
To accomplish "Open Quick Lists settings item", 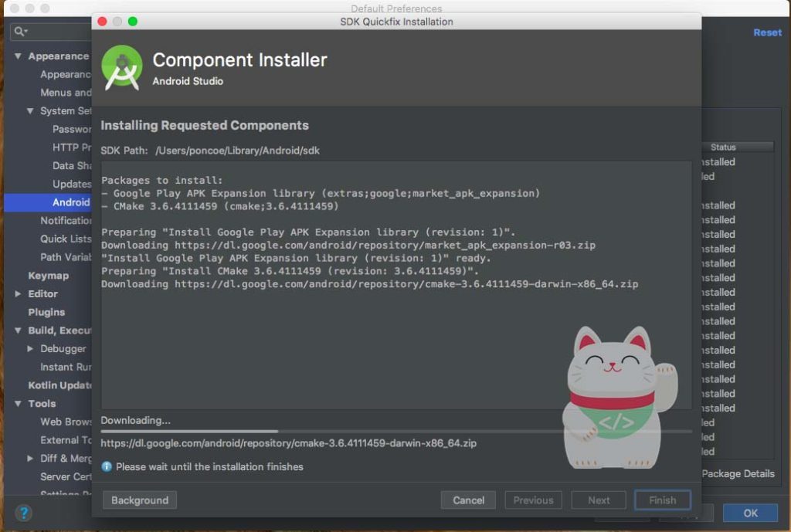I will [66, 239].
